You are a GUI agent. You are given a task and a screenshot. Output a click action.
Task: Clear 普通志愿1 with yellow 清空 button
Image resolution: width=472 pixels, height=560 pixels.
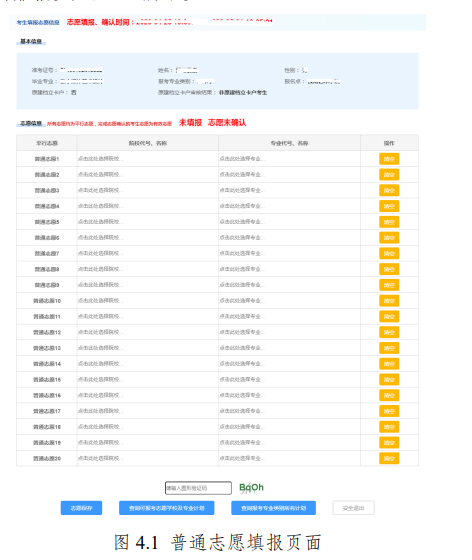389,159
